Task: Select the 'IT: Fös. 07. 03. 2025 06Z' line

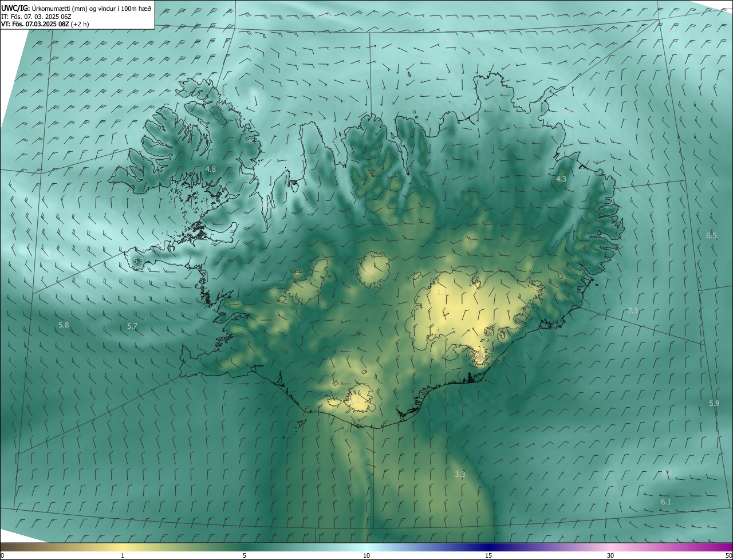Action: (36, 17)
